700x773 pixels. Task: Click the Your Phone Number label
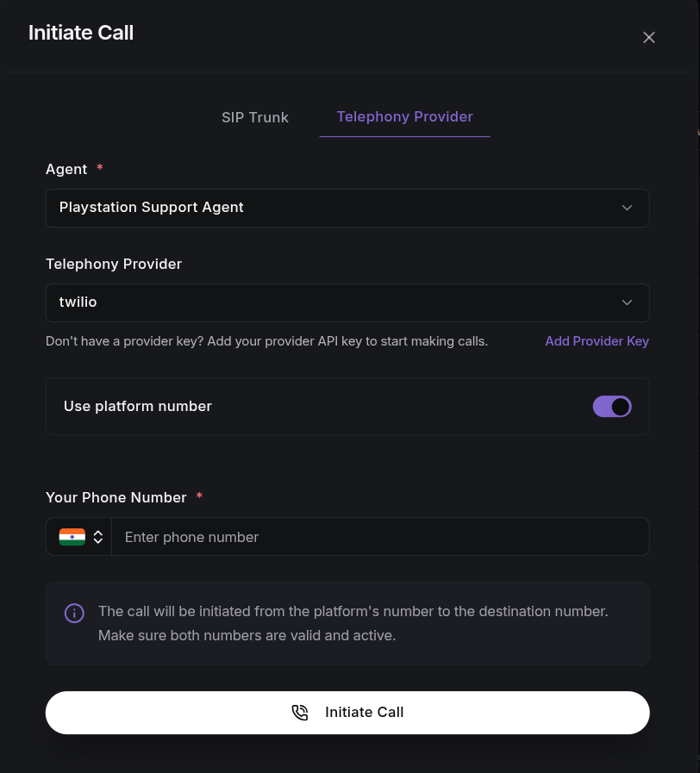[x=116, y=497]
